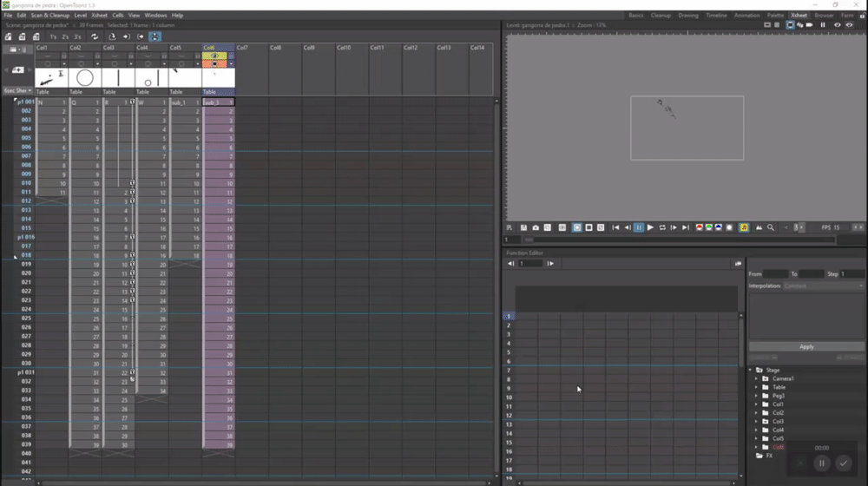Toggle the viewer sub-camera preview eye icon
The height and width of the screenshot is (486, 868).
(x=849, y=25)
